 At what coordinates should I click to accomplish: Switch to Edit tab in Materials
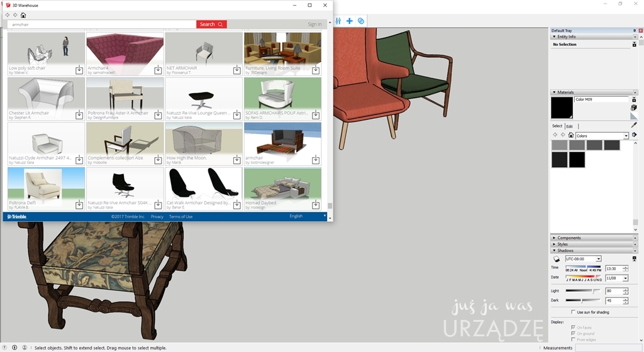coord(569,126)
